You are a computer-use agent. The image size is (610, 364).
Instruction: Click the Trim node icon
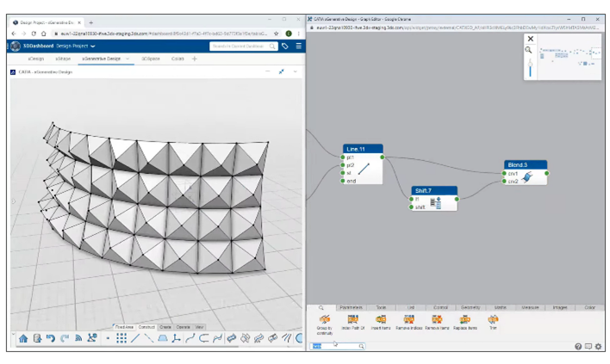click(493, 319)
